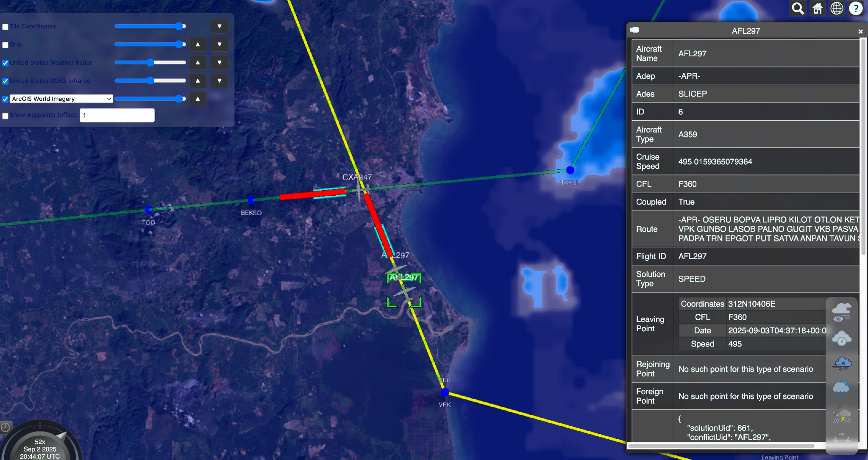Uncheck United States Weather Radar layer
The width and height of the screenshot is (868, 460).
click(6, 63)
